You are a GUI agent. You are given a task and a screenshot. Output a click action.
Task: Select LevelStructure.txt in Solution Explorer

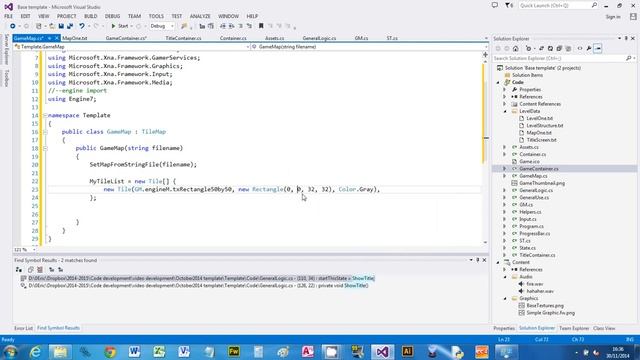point(544,125)
